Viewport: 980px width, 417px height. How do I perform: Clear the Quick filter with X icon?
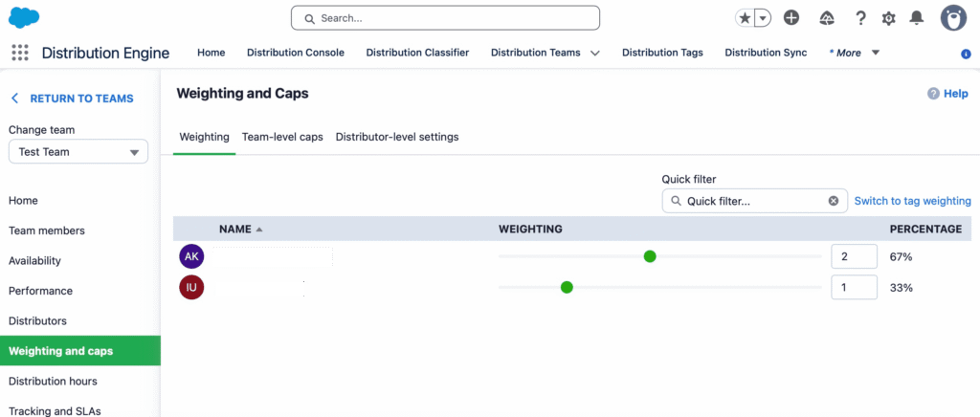[834, 201]
